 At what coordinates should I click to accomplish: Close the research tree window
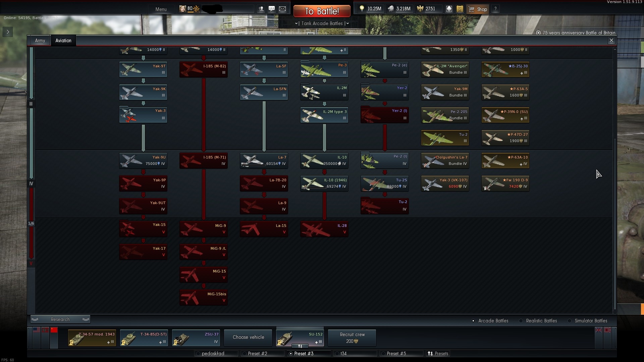coord(611,41)
